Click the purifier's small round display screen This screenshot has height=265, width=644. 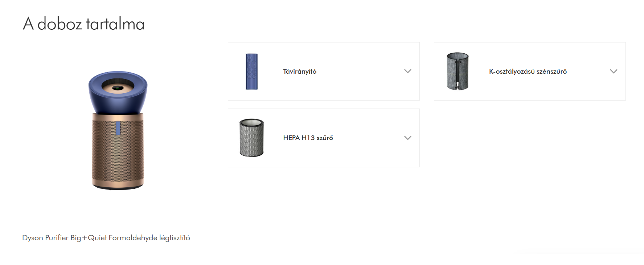pyautogui.click(x=118, y=88)
